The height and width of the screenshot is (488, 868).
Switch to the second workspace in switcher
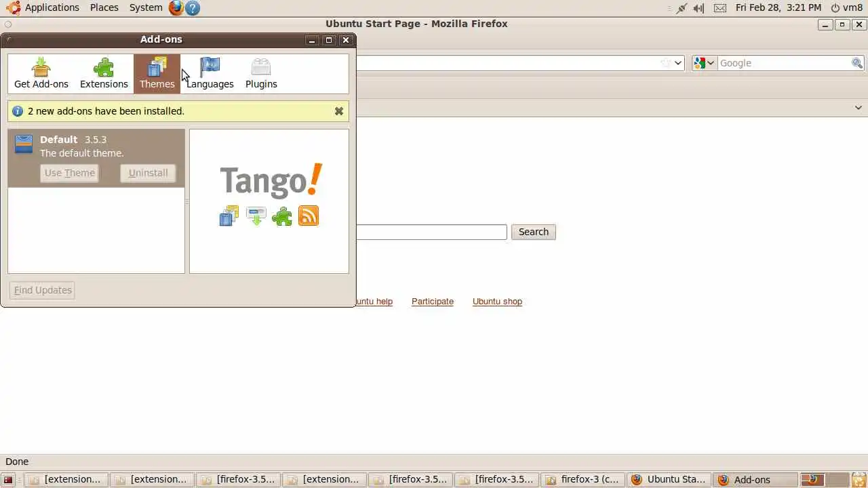click(x=837, y=480)
